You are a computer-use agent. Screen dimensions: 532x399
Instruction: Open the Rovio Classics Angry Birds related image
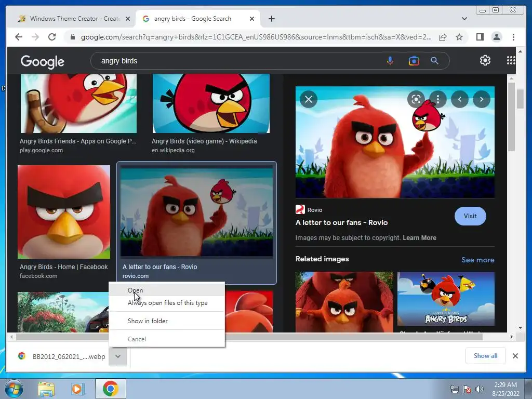[x=446, y=299]
